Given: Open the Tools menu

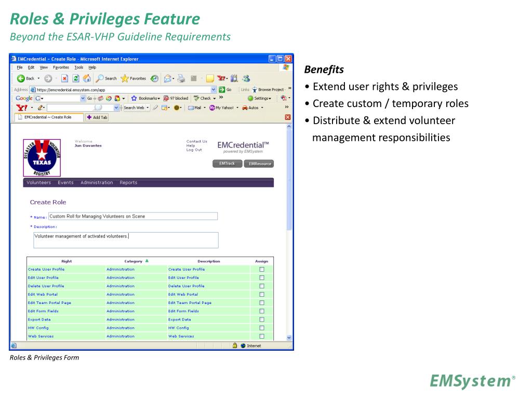Looking at the screenshot, I should (x=79, y=68).
